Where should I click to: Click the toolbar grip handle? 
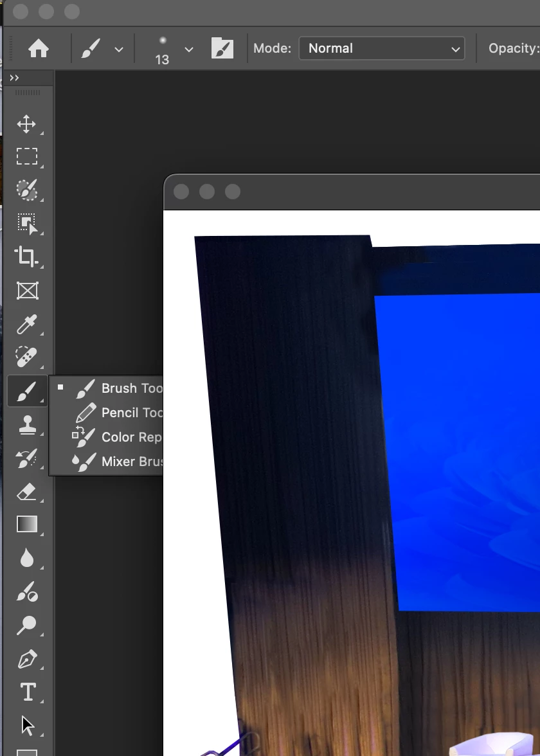(x=28, y=92)
